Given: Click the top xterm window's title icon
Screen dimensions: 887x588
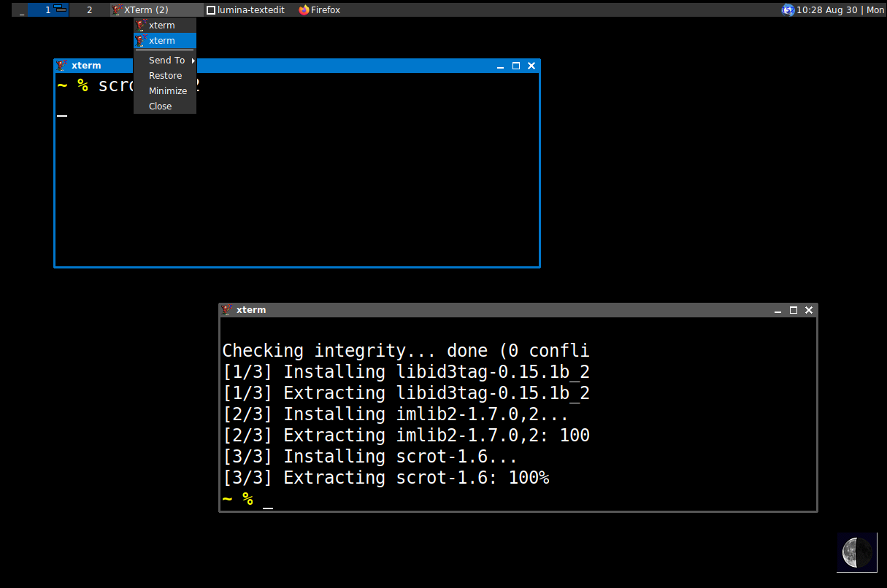Looking at the screenshot, I should (x=63, y=66).
